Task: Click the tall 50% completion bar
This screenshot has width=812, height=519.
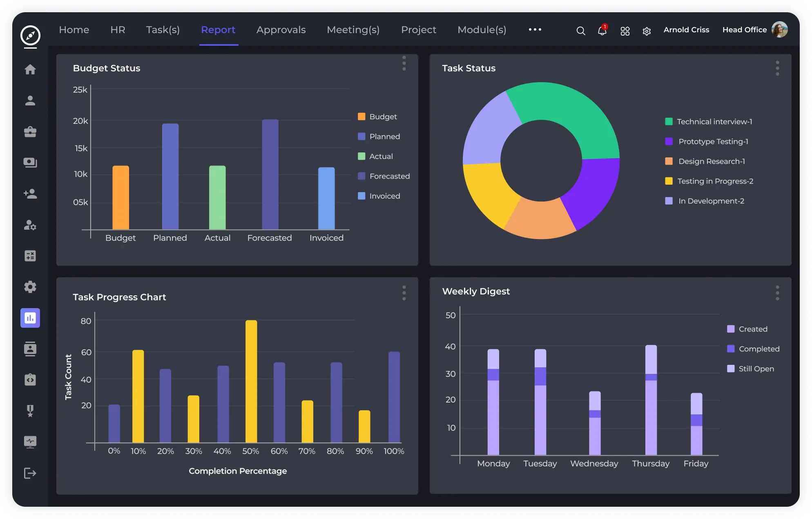Action: pyautogui.click(x=251, y=381)
